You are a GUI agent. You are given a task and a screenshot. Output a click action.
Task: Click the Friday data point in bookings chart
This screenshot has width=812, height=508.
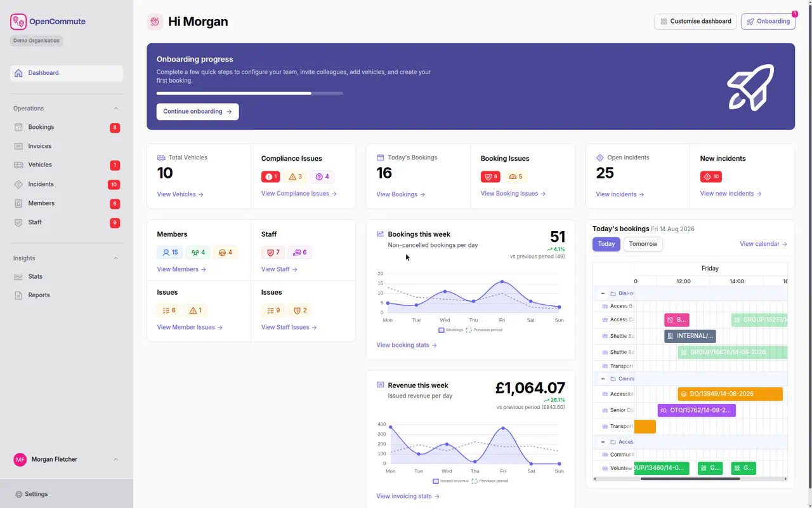[x=502, y=281]
